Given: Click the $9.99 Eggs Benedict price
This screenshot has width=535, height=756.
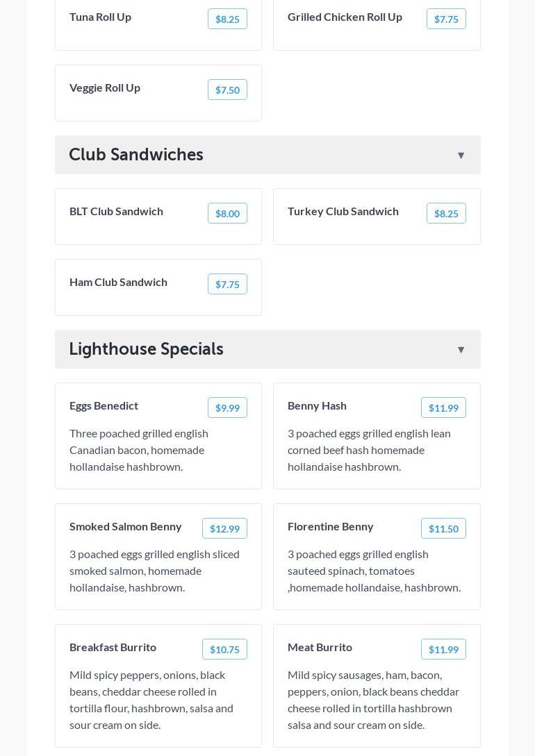Looking at the screenshot, I should [x=227, y=408].
